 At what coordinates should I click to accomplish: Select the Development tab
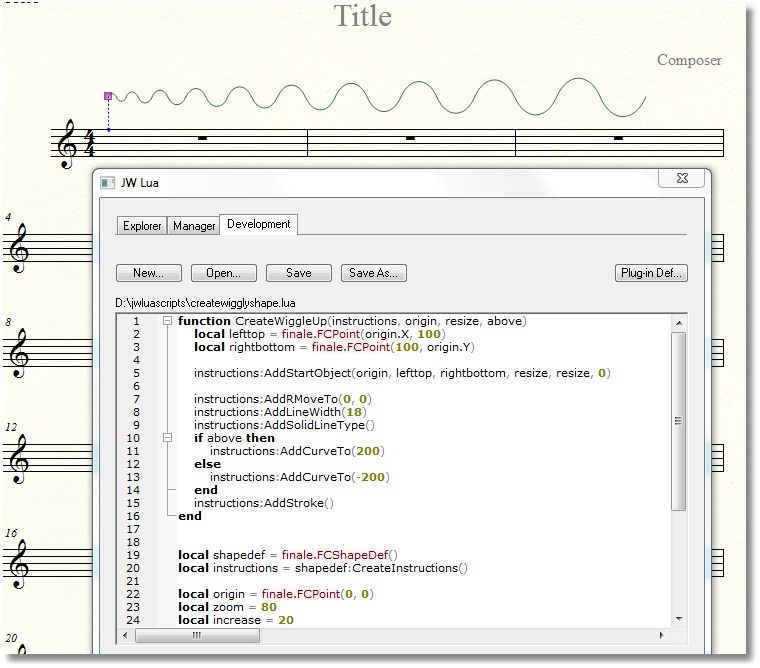pos(259,224)
